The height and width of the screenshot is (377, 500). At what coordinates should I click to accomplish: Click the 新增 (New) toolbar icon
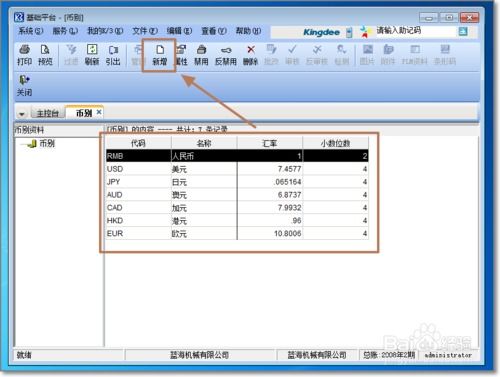pyautogui.click(x=160, y=55)
